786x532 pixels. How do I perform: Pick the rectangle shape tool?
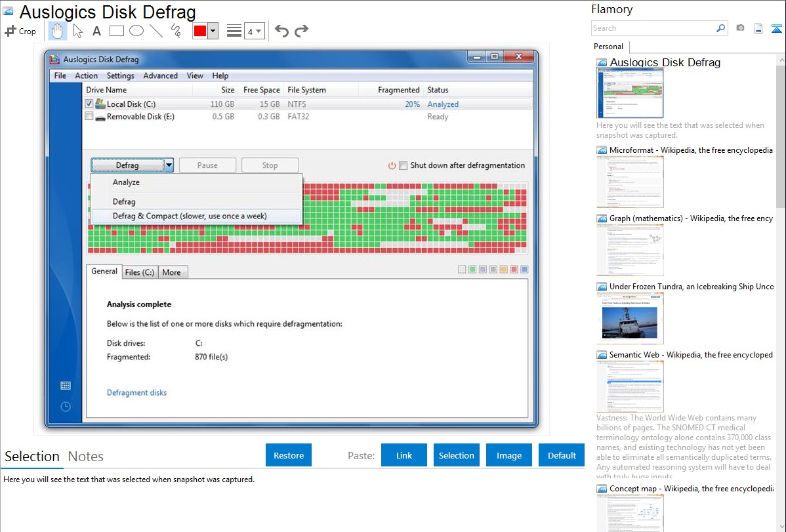point(116,31)
